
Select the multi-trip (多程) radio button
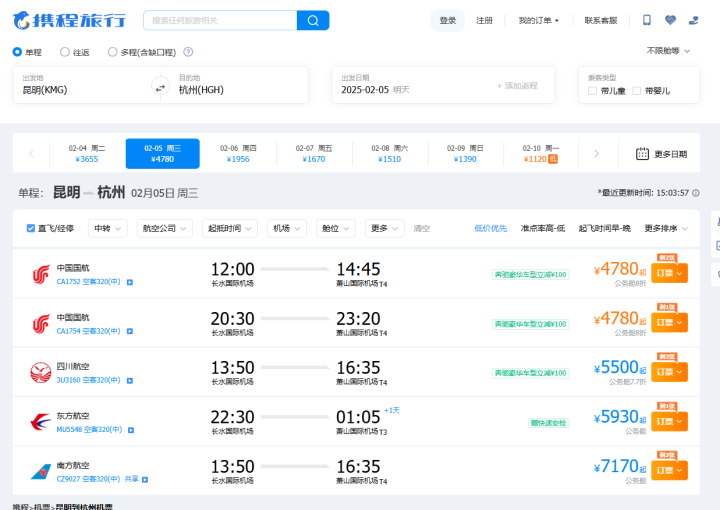click(x=112, y=52)
